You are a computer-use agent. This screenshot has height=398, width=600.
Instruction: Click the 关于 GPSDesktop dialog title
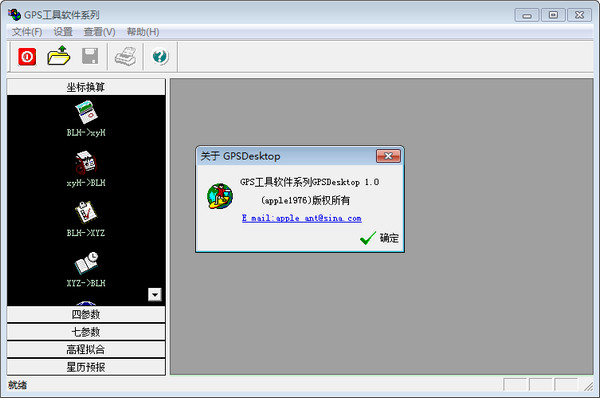click(x=240, y=156)
